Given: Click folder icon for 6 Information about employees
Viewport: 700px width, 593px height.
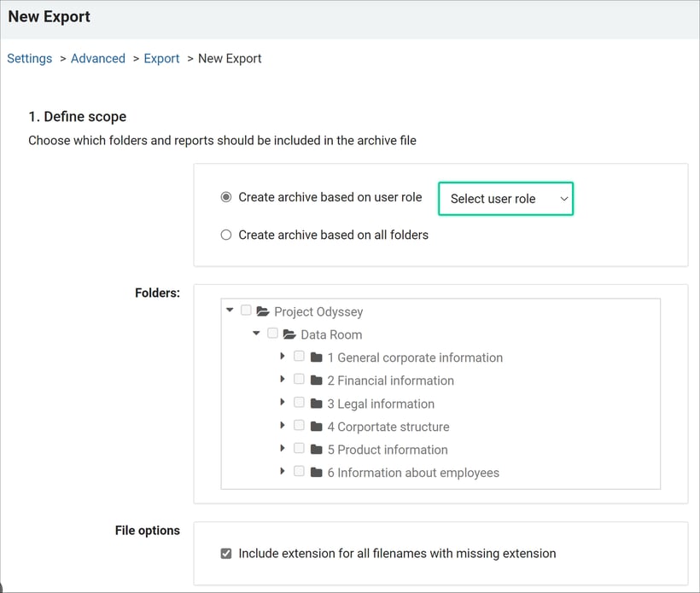Looking at the screenshot, I should click(317, 473).
